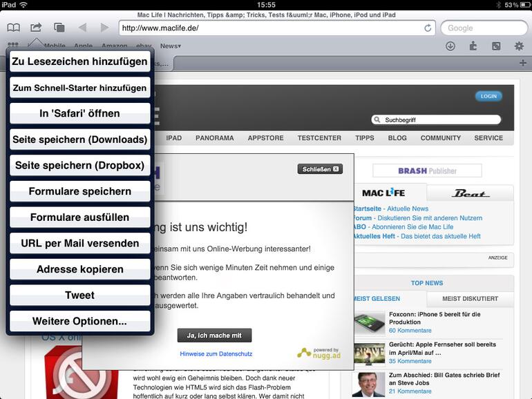Tap Adresse kopieren
The image size is (532, 399).
point(79,269)
